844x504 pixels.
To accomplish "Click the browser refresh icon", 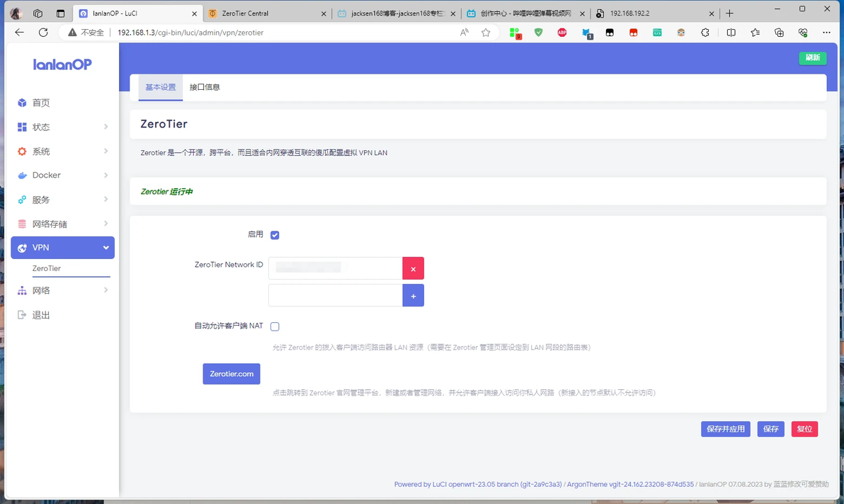I will (x=44, y=33).
